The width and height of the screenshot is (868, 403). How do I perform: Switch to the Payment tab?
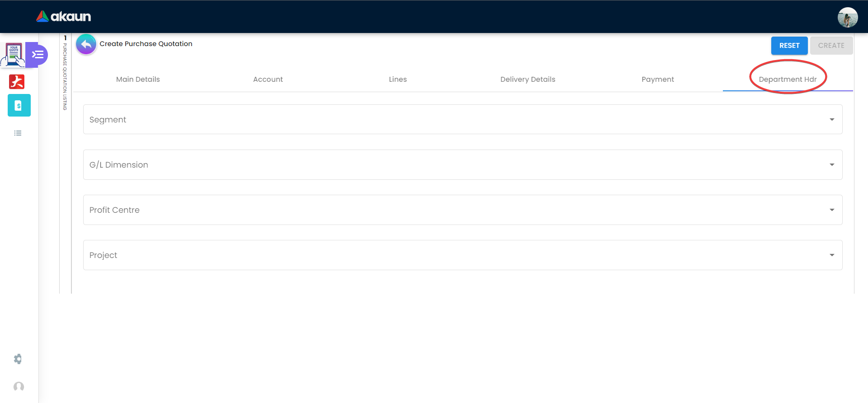coord(658,80)
